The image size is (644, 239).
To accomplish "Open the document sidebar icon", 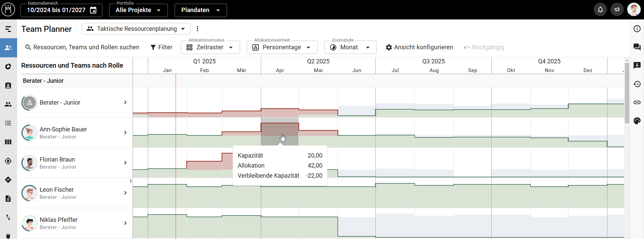I will tap(8, 198).
